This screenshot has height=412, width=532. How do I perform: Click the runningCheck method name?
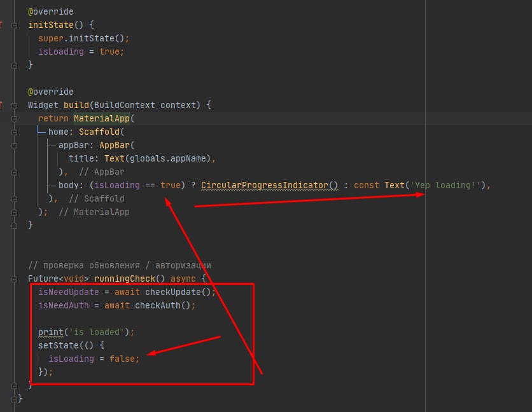point(125,278)
